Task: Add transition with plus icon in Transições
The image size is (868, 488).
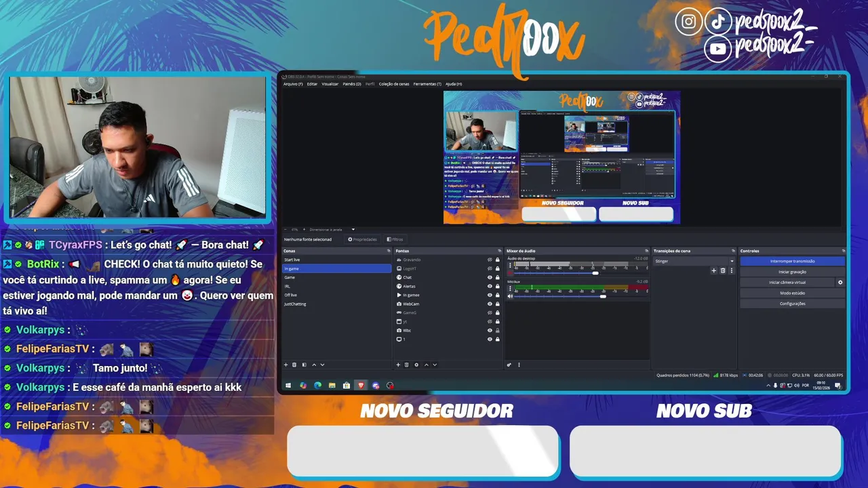Action: [x=713, y=270]
